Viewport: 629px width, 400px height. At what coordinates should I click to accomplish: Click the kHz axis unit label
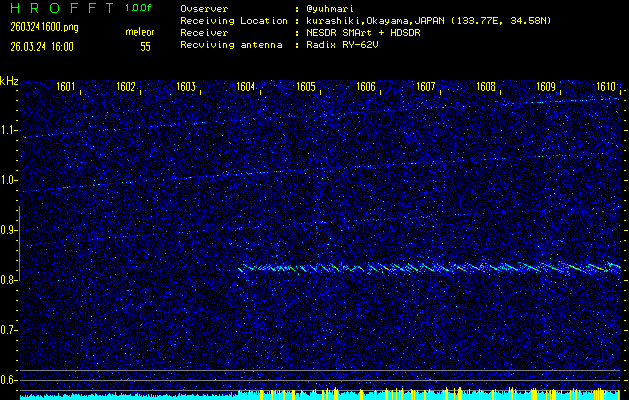click(9, 81)
